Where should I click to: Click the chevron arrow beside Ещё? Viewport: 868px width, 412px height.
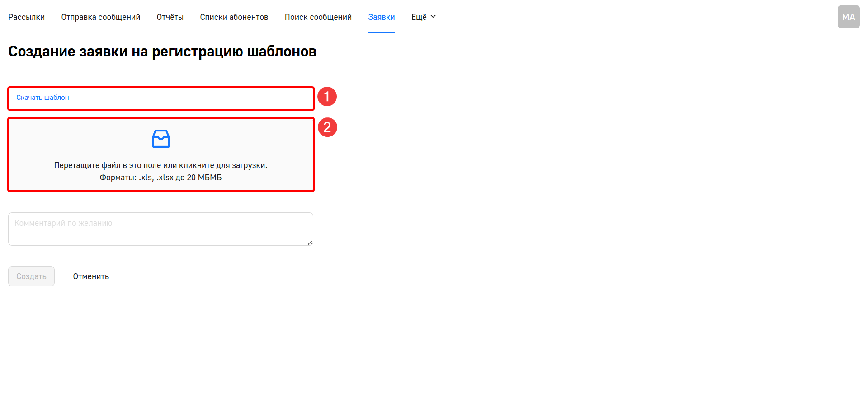tap(433, 17)
